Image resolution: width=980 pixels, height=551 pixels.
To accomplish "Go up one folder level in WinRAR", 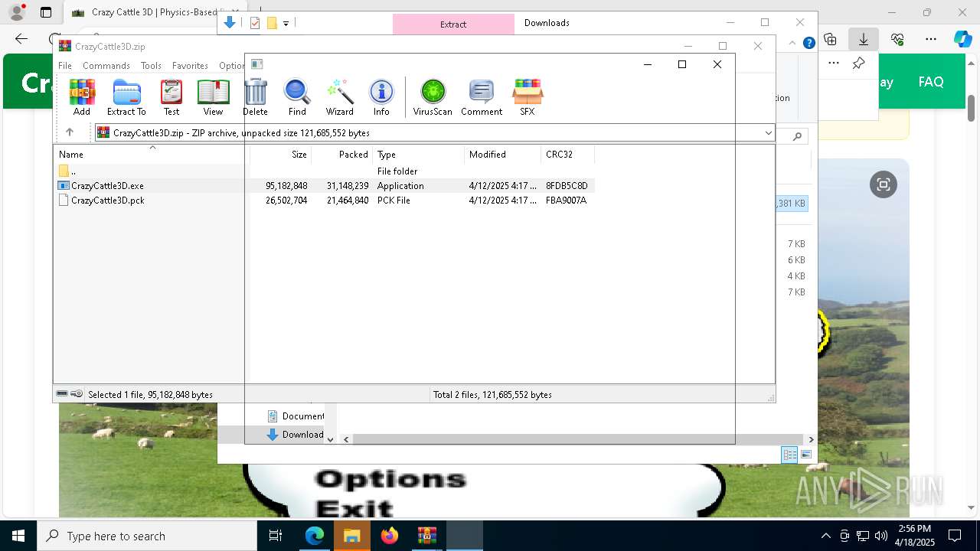I will 70,132.
